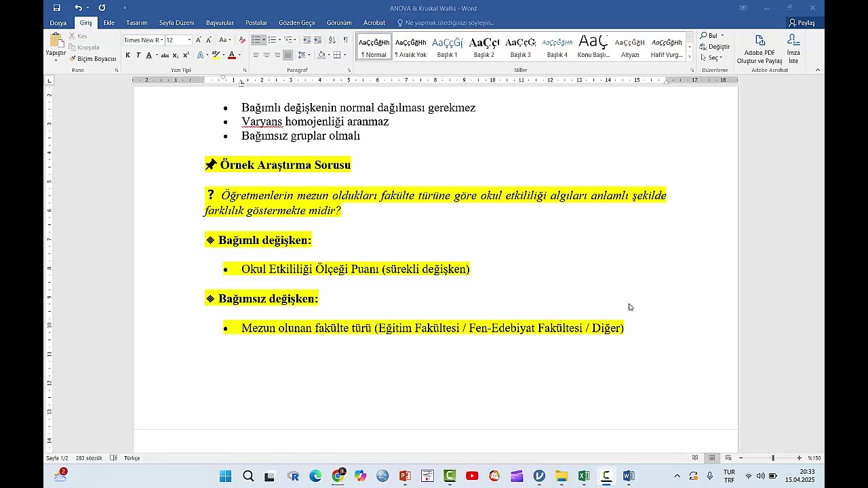This screenshot has height=488, width=868.
Task: Toggle justify paragraph alignment
Action: tap(288, 55)
